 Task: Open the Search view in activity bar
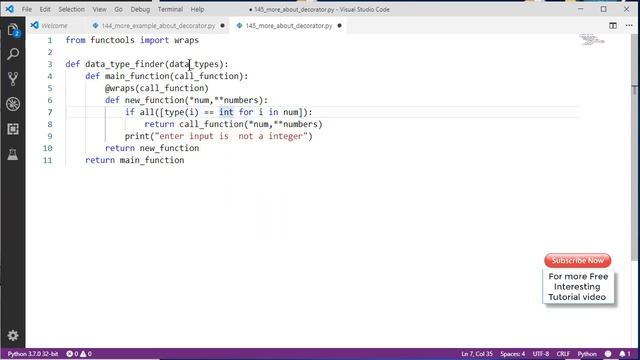click(13, 54)
